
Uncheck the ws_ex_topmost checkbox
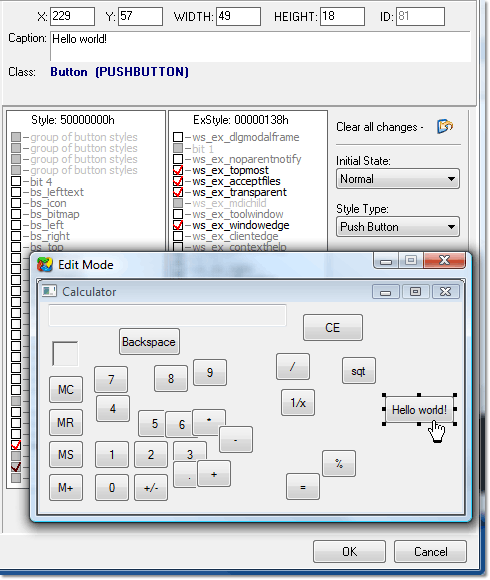[178, 171]
